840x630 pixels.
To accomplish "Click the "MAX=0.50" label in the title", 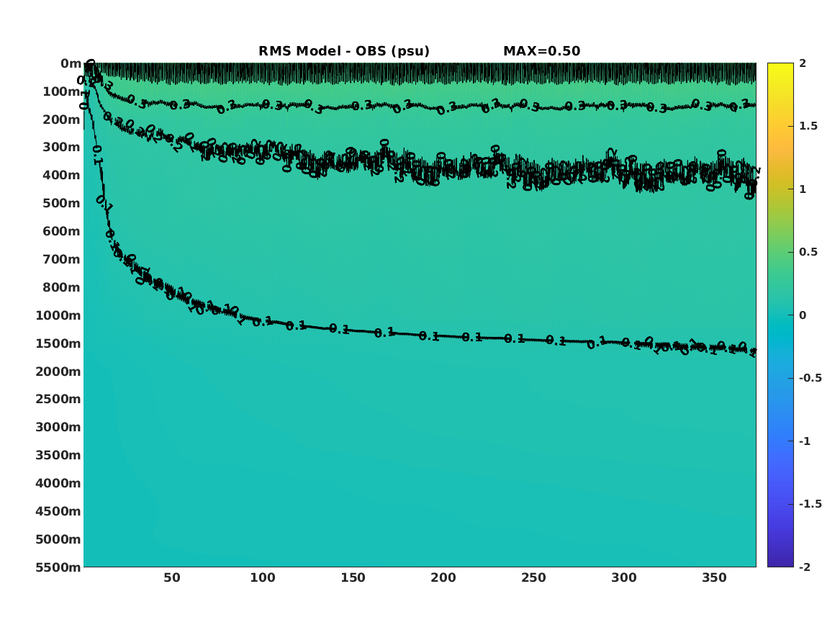I will (541, 51).
